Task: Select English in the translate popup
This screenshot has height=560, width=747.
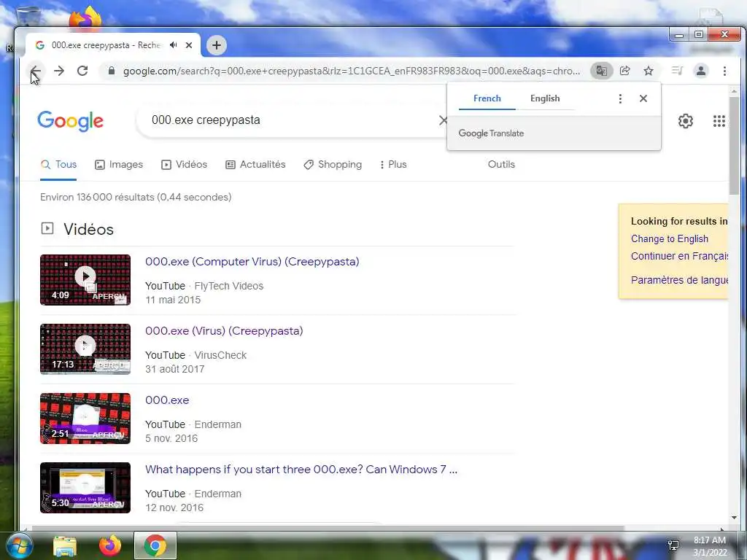Action: click(x=545, y=98)
